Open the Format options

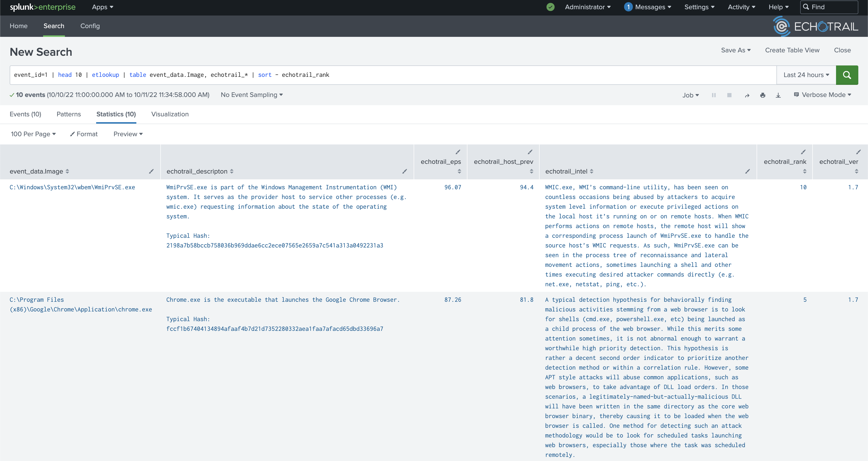click(x=84, y=134)
